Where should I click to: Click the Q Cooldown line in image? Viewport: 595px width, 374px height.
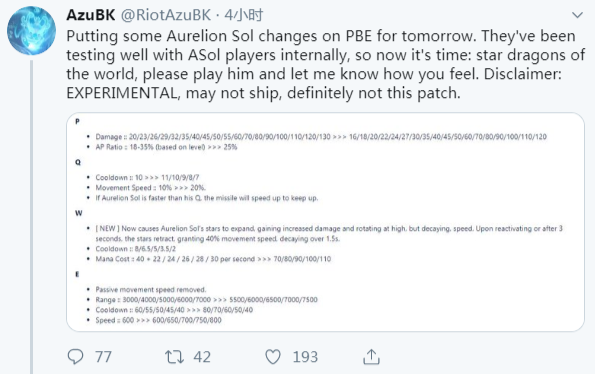tap(147, 177)
